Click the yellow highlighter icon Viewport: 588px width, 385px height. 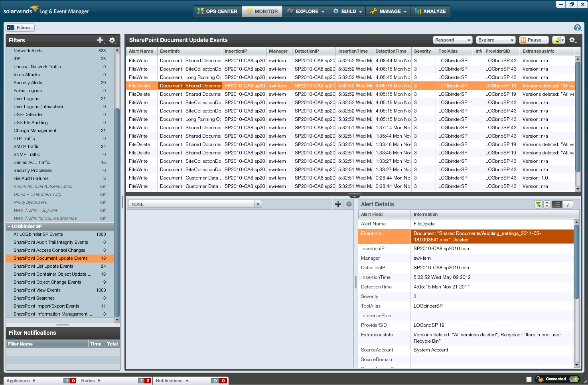point(556,40)
